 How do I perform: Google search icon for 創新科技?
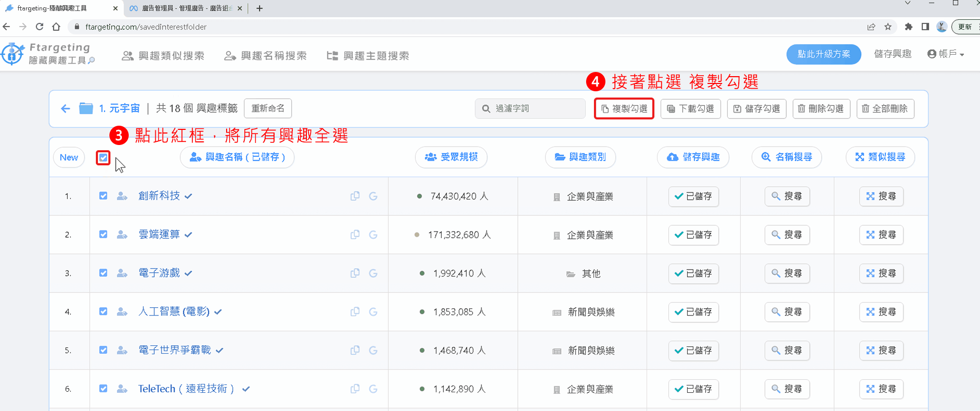[373, 196]
